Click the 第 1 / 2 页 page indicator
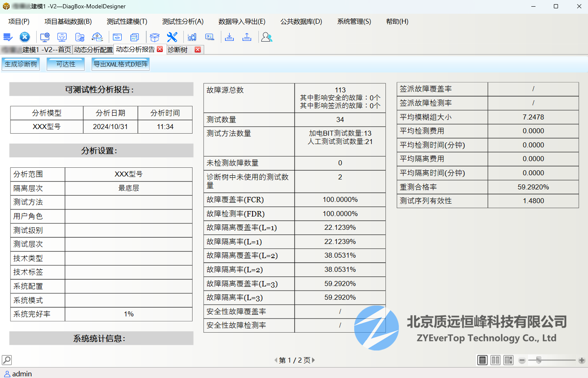The width and height of the screenshot is (588, 378). point(295,360)
